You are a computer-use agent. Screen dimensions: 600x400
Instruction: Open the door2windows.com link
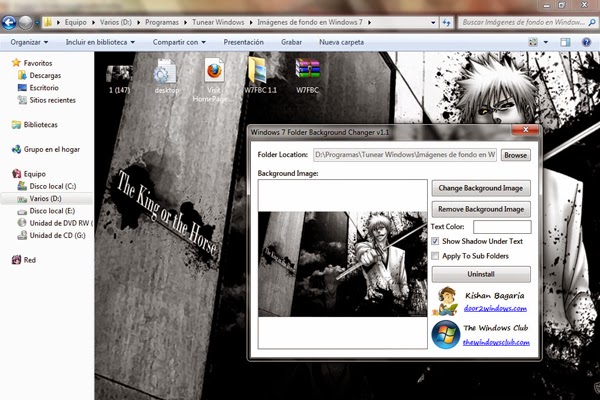pyautogui.click(x=495, y=309)
